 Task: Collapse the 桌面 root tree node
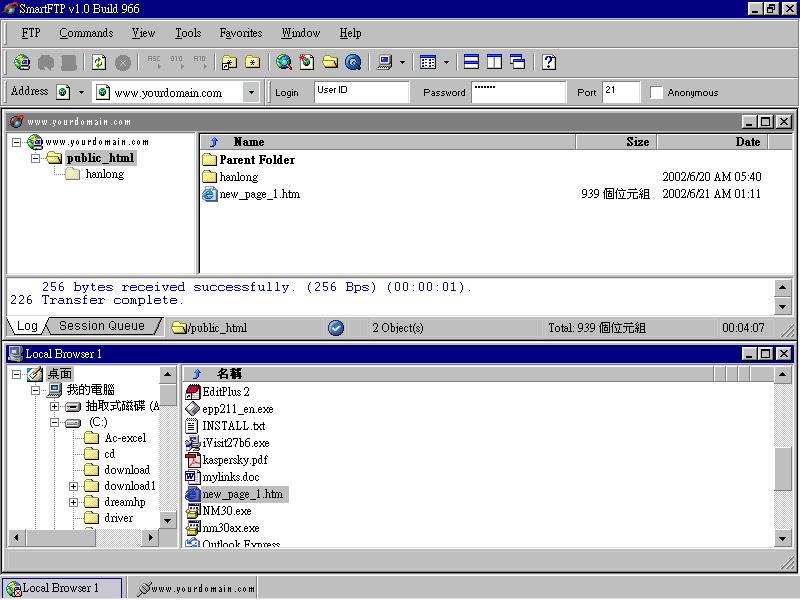16,374
